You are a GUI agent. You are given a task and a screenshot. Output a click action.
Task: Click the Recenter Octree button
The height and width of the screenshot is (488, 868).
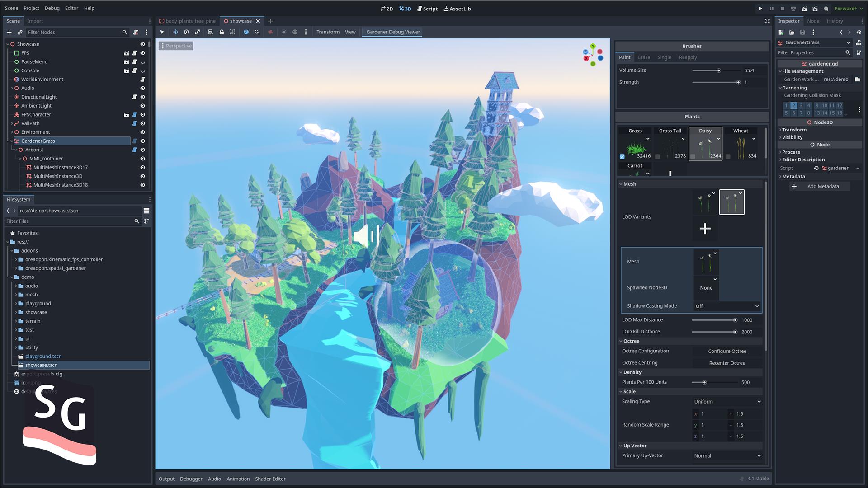coord(727,363)
